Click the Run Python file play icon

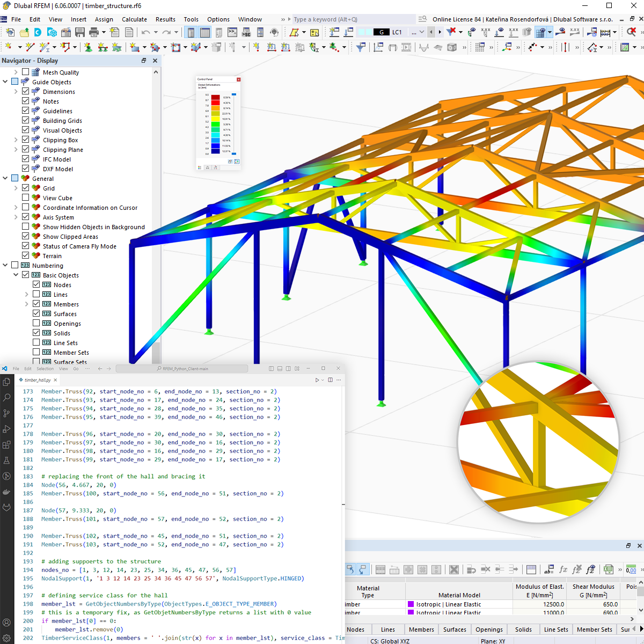(x=317, y=380)
